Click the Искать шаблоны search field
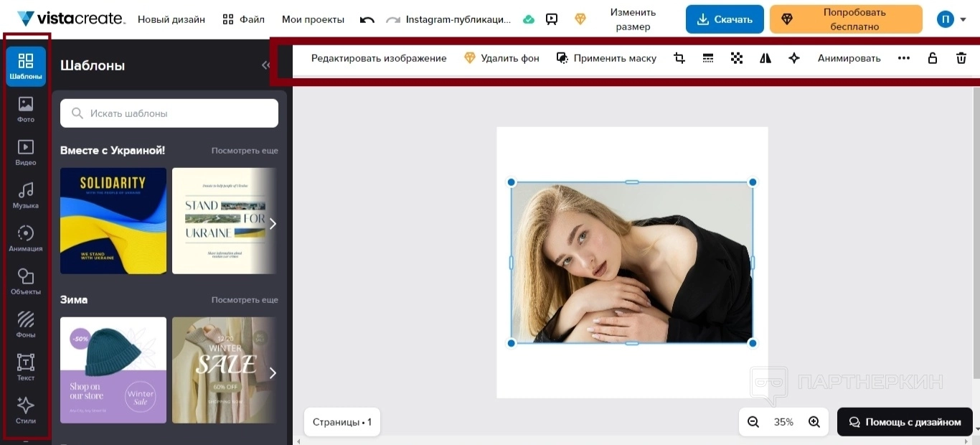The image size is (980, 445). tap(169, 113)
